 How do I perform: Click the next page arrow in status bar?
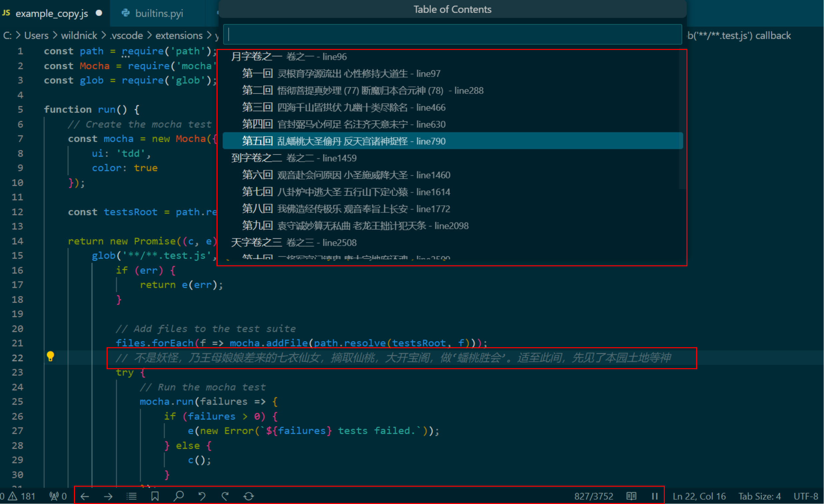[x=108, y=496]
